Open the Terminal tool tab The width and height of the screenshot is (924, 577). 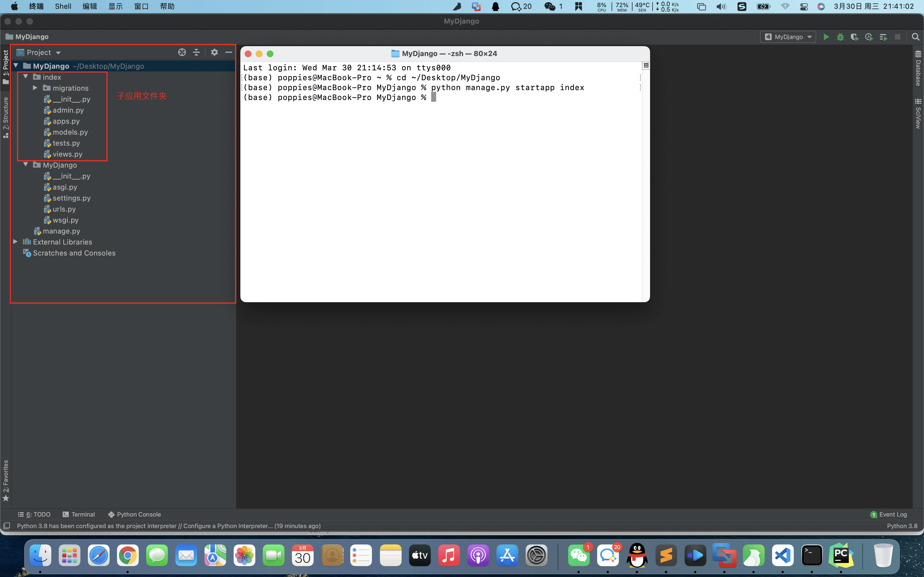point(79,514)
